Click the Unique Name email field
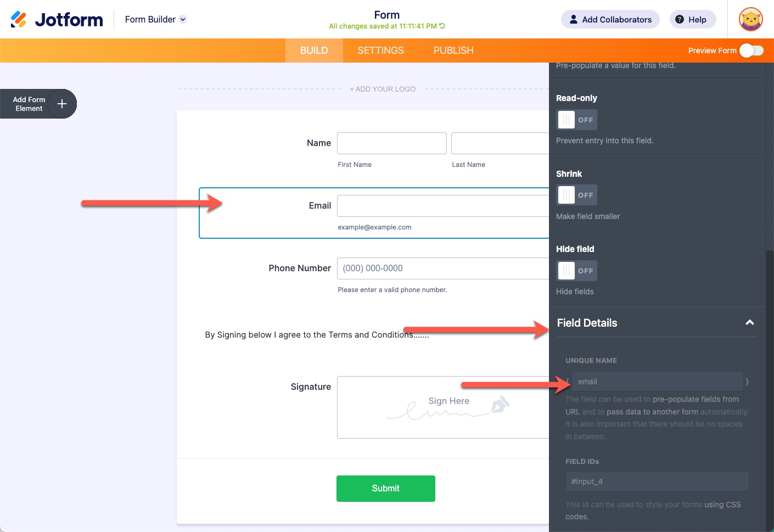774x532 pixels. point(657,382)
